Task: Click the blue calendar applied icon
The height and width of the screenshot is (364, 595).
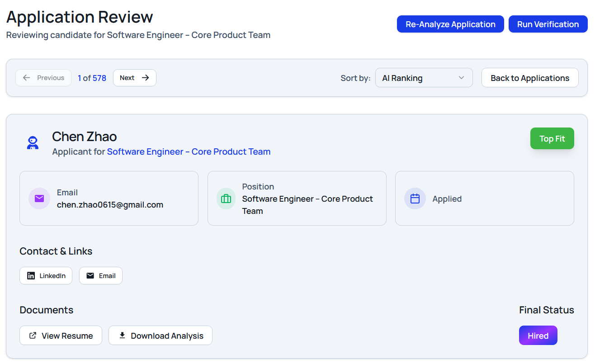Action: pos(415,199)
